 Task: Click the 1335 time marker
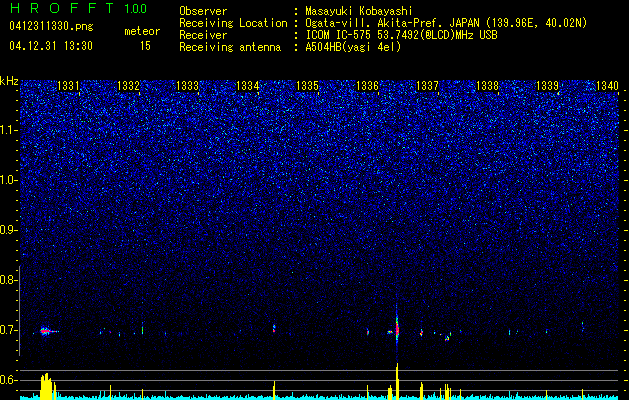307,85
